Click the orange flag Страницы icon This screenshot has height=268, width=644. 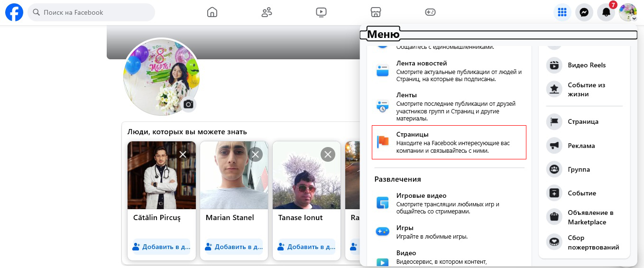(x=382, y=142)
